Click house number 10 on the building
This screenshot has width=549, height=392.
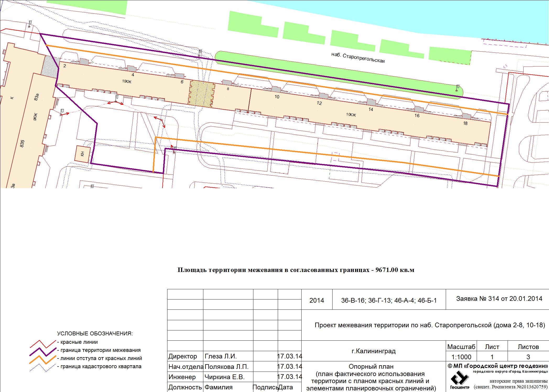click(277, 97)
